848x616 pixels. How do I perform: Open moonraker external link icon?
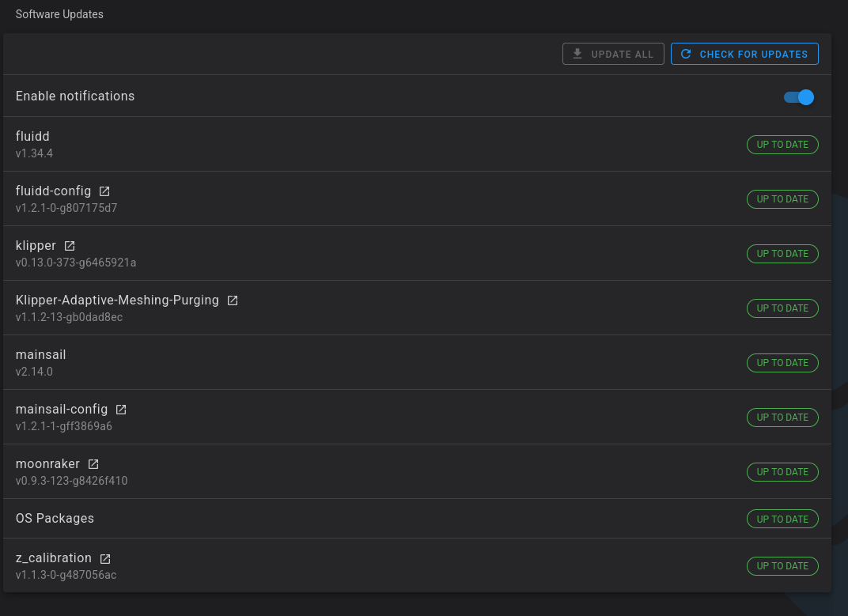point(93,464)
